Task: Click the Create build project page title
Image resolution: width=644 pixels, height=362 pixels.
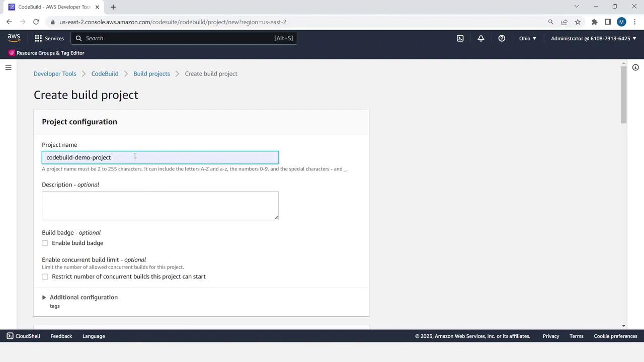Action: click(86, 95)
